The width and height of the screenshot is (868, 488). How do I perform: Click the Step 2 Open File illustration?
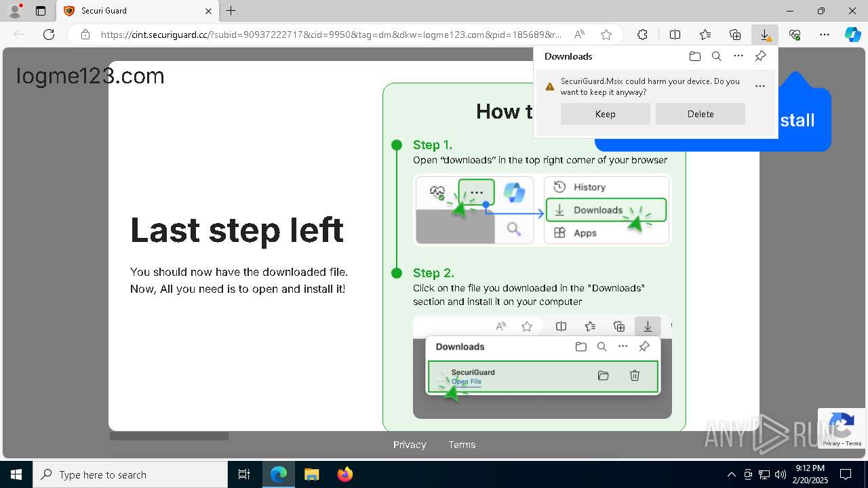click(x=542, y=366)
